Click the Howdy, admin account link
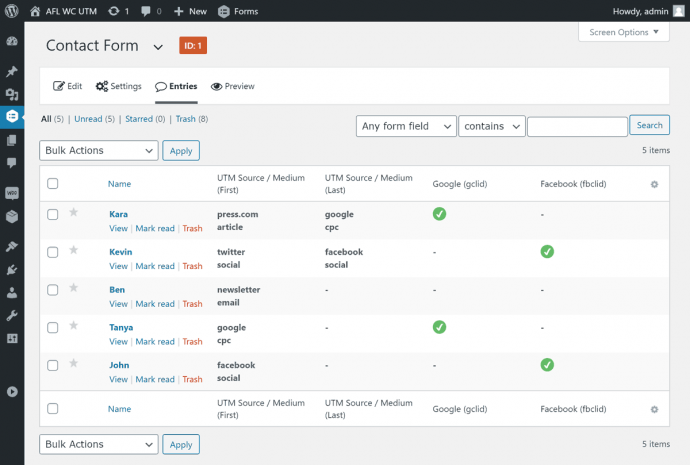This screenshot has width=690, height=465. click(x=640, y=11)
